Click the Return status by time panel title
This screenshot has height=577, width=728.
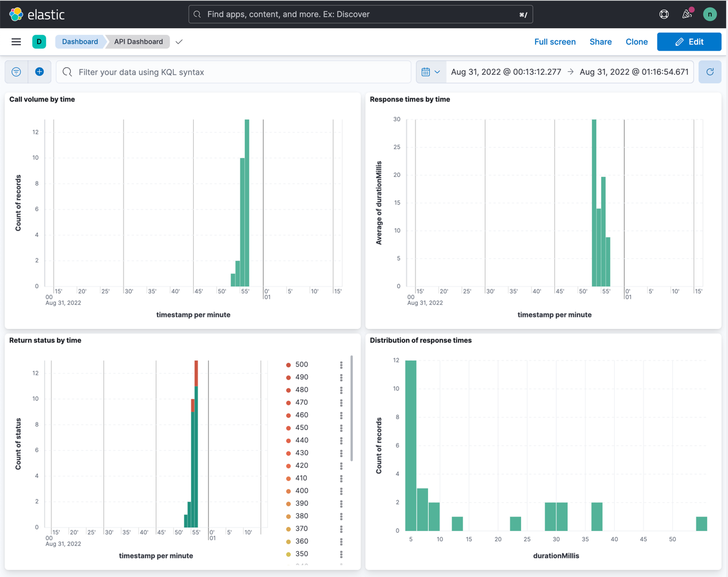[45, 340]
